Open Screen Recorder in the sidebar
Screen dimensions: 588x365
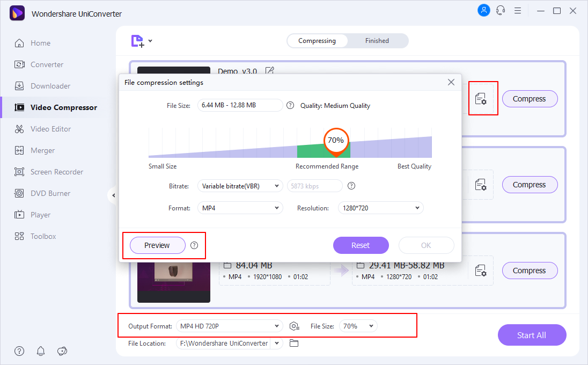coord(57,172)
